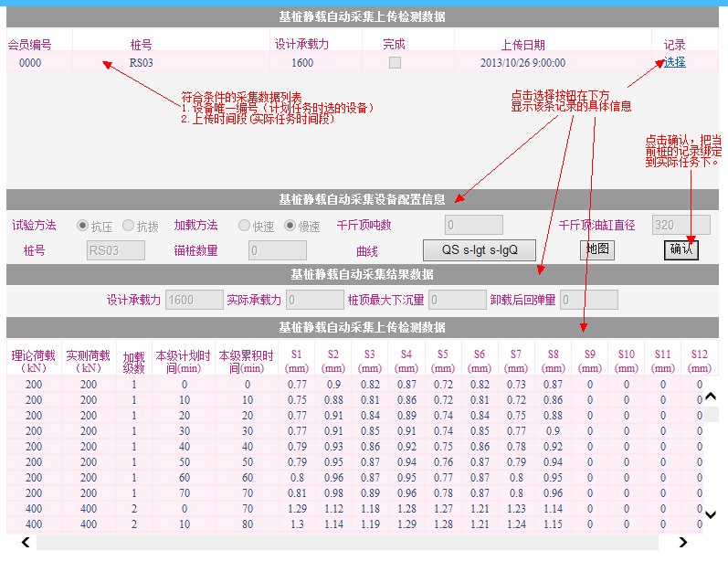The width and height of the screenshot is (728, 561).
Task: Click the 选择 link in the record column
Action: click(x=674, y=62)
